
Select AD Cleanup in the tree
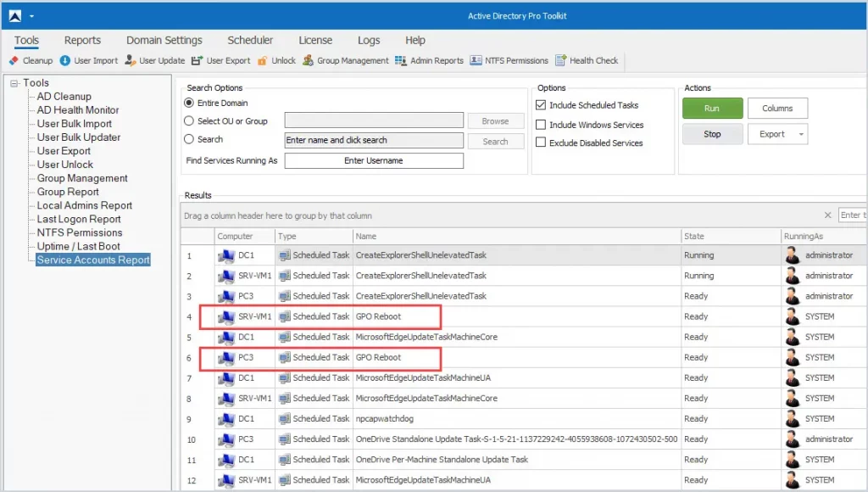pyautogui.click(x=64, y=97)
